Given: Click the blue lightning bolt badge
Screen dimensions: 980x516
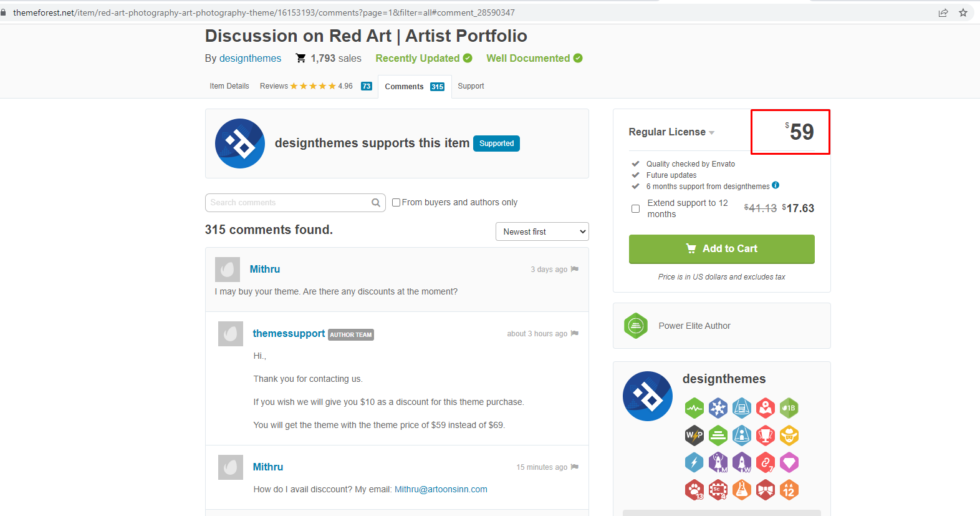Looking at the screenshot, I should point(694,462).
